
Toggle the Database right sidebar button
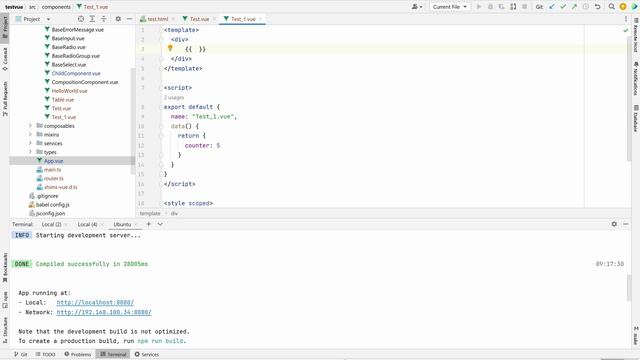pyautogui.click(x=636, y=118)
